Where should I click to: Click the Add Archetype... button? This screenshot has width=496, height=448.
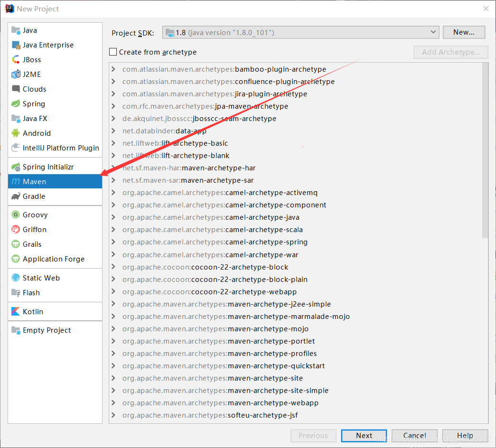[451, 52]
